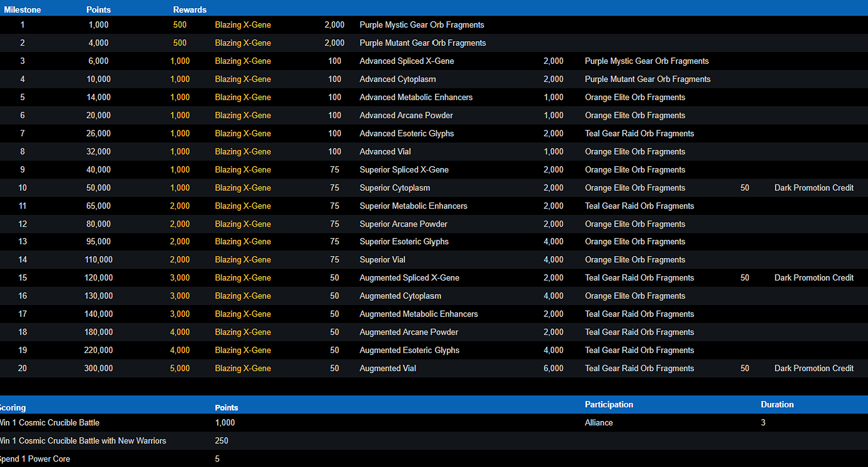868x467 pixels.
Task: Click the Points header in scoring section
Action: point(226,408)
